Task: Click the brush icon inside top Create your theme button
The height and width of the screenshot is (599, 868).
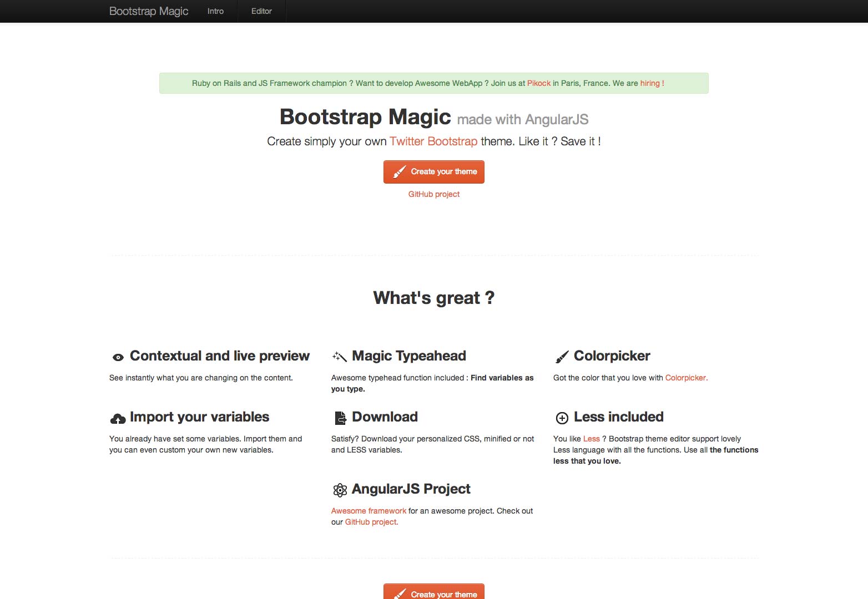Action: click(x=400, y=172)
